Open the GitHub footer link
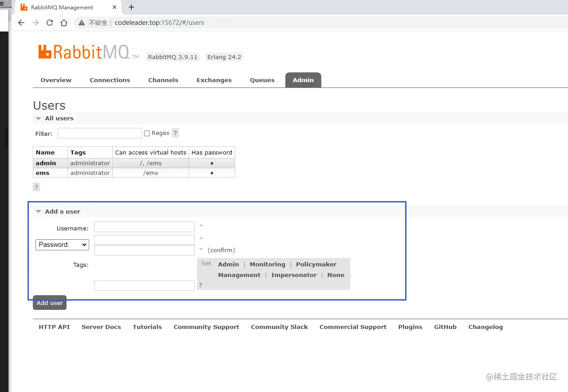Viewport: 568px width, 392px height. point(445,327)
